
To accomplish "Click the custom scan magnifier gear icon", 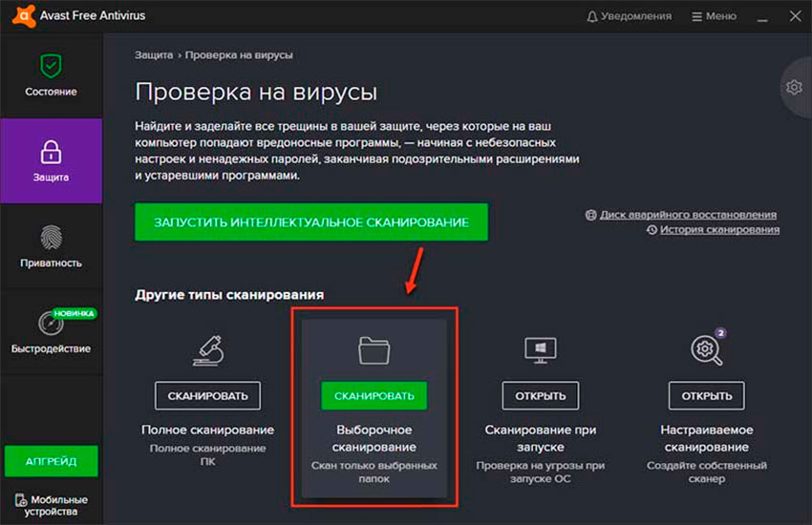I will [x=706, y=350].
